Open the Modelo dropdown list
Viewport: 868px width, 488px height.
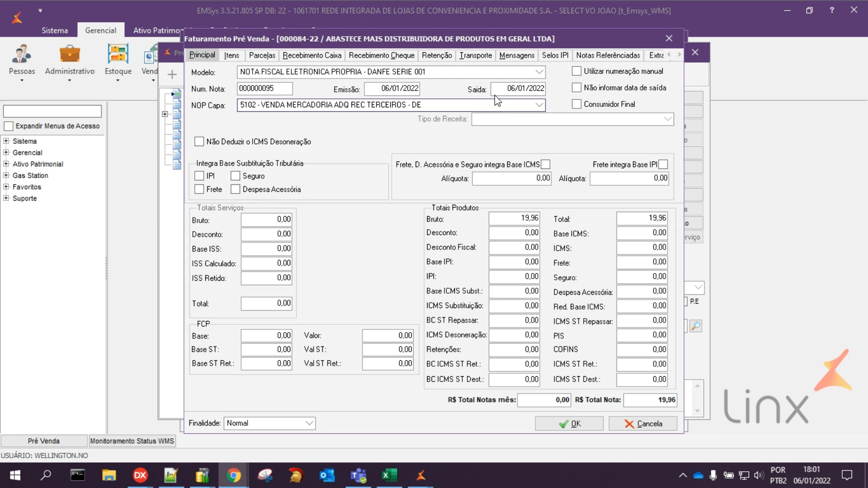pyautogui.click(x=539, y=72)
